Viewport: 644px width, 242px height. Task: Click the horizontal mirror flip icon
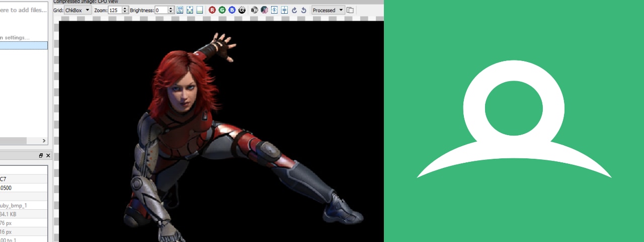(x=284, y=10)
